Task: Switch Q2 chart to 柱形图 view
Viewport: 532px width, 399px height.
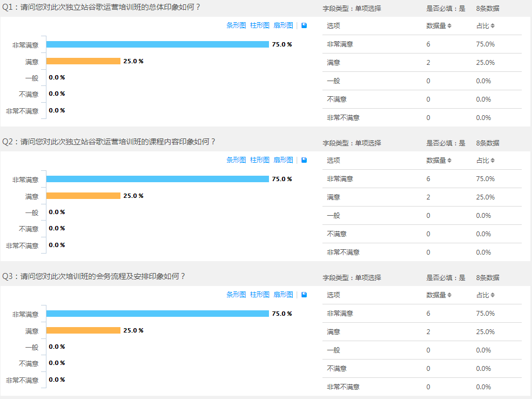Action: pyautogui.click(x=260, y=160)
